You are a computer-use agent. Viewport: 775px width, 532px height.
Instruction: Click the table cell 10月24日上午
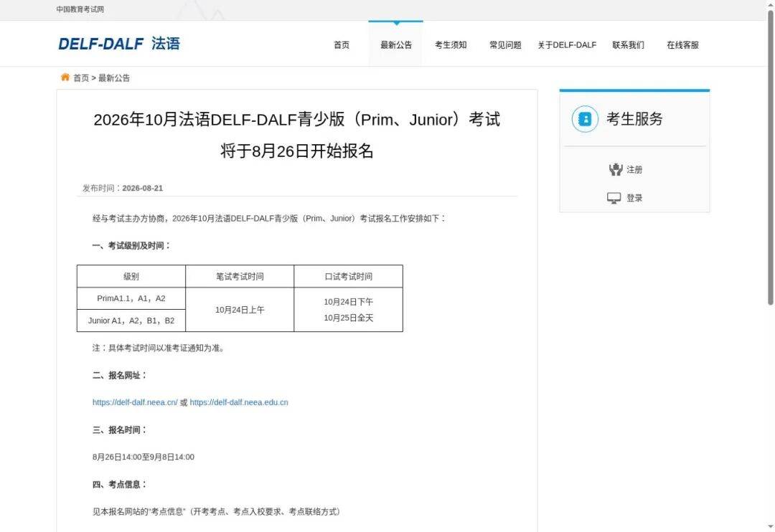240,310
